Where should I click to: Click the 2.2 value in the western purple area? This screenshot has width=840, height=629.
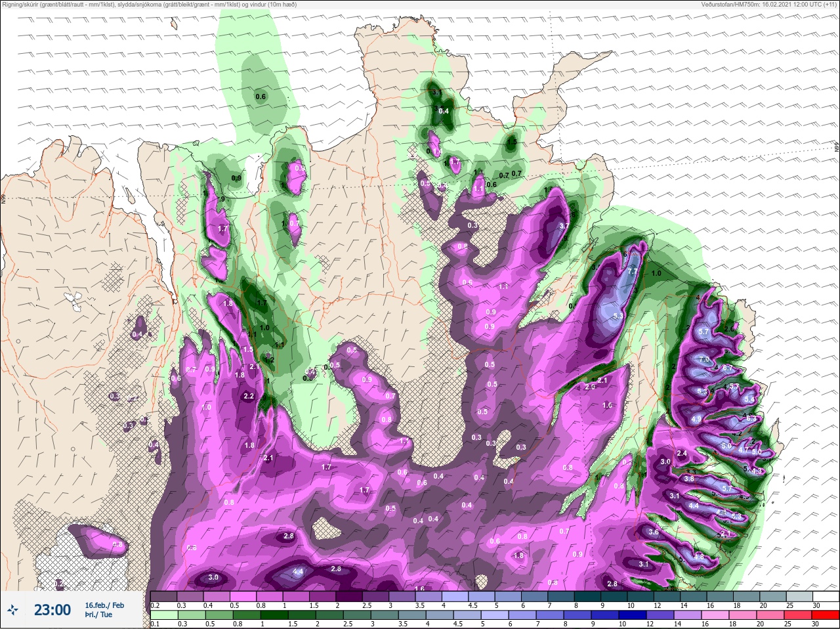click(249, 396)
